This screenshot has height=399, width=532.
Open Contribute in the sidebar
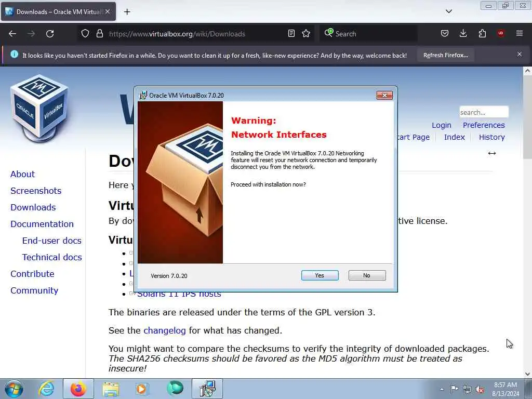pos(32,274)
